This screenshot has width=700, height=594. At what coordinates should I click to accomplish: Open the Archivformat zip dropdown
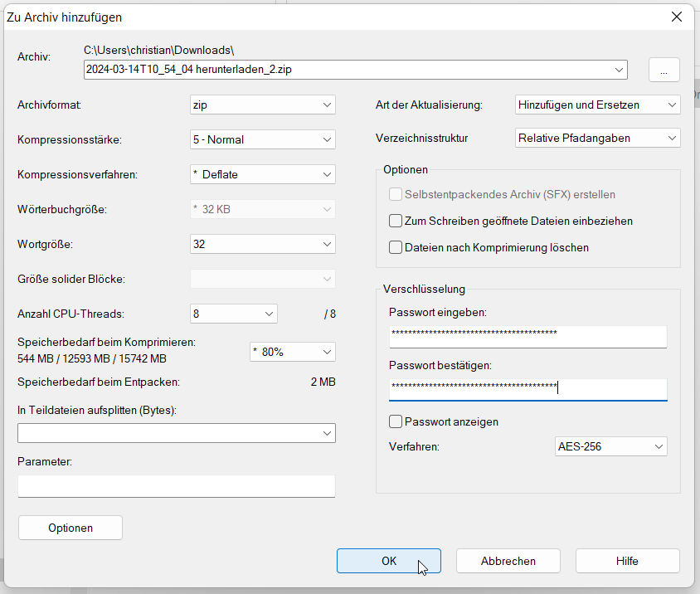[262, 105]
